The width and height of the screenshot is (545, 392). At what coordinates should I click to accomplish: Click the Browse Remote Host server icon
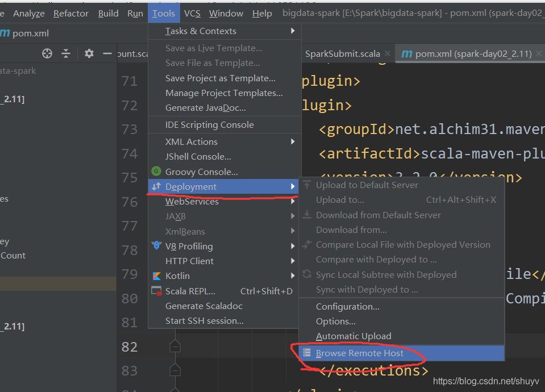click(x=306, y=353)
